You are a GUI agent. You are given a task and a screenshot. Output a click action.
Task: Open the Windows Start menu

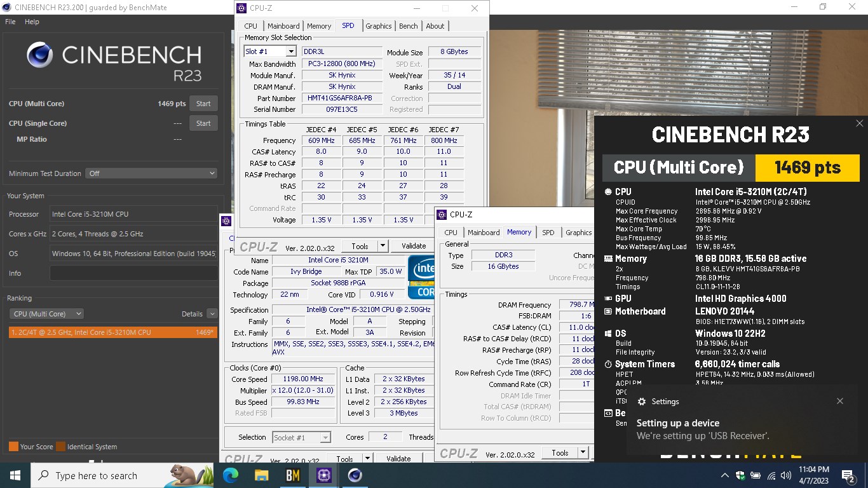[15, 475]
